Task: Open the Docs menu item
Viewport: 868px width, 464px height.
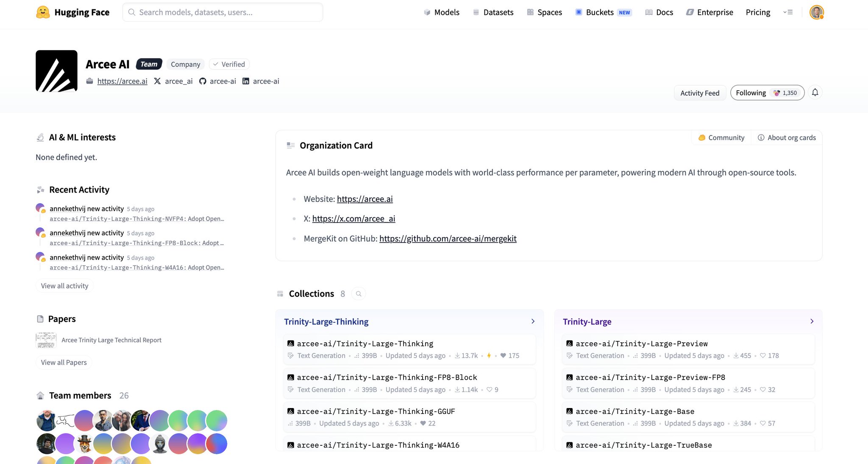Action: (659, 12)
